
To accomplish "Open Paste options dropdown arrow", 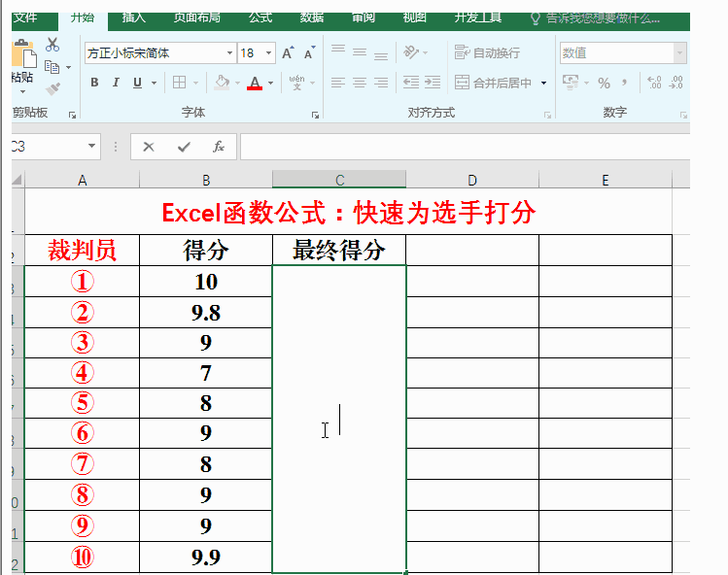I will [22, 91].
